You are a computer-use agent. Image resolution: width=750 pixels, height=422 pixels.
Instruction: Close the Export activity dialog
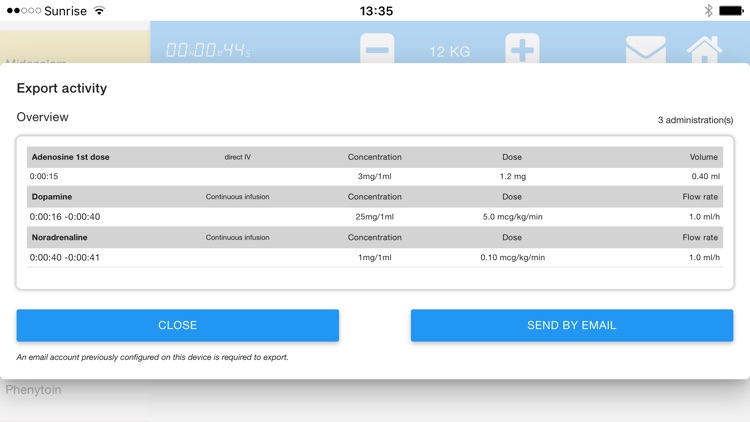[177, 325]
